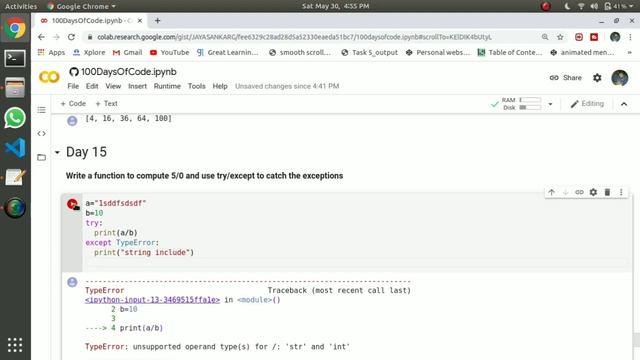Click the Share button
Image resolution: width=640 pixels, height=360 pixels.
click(x=566, y=78)
